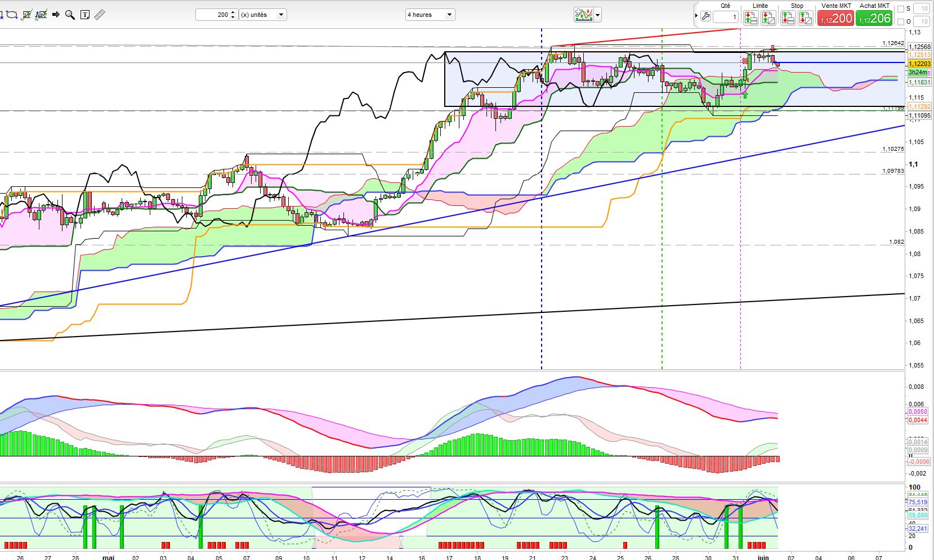The image size is (934, 560).
Task: Select the lined drawing tool beside the ellipse tool
Action: (x=26, y=15)
